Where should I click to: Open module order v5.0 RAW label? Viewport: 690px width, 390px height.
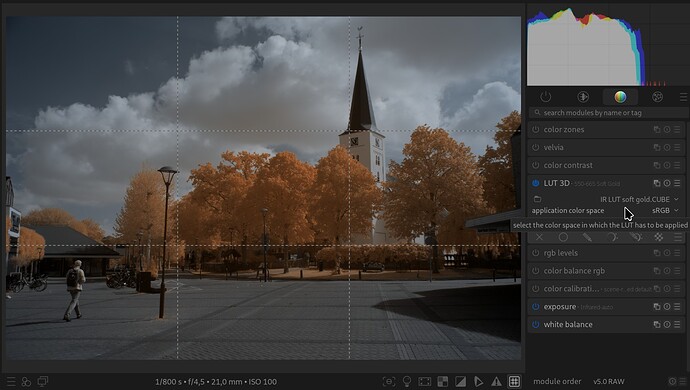point(609,382)
